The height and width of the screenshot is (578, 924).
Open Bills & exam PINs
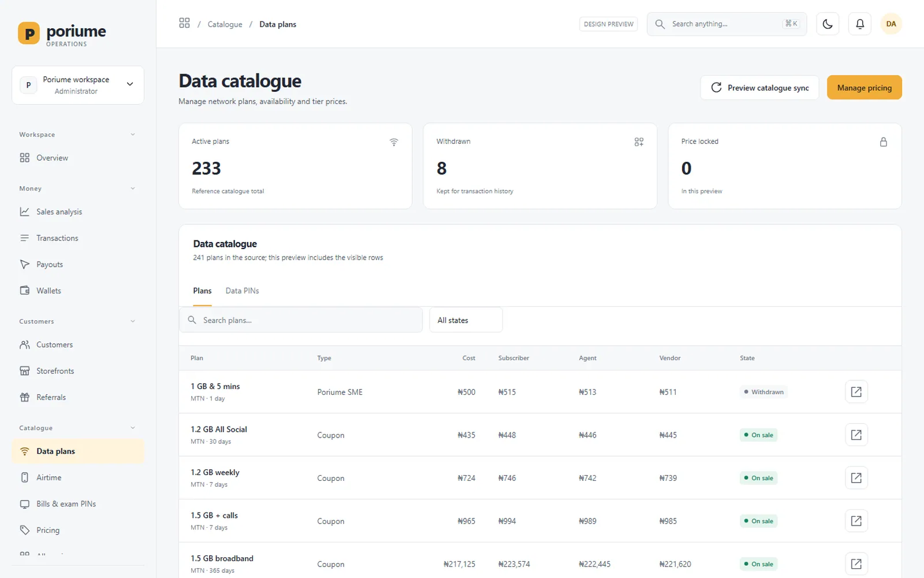pyautogui.click(x=78, y=504)
